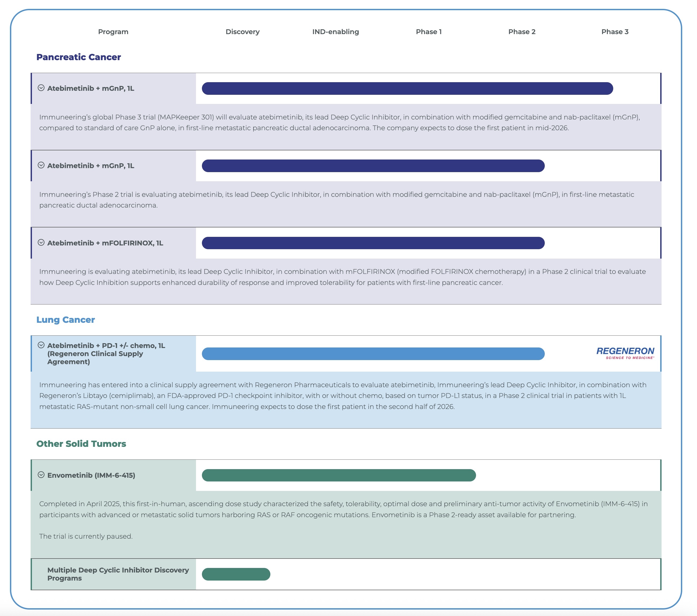Click the Phase 2 column header
Screen dimensions: 697x616
coord(522,32)
